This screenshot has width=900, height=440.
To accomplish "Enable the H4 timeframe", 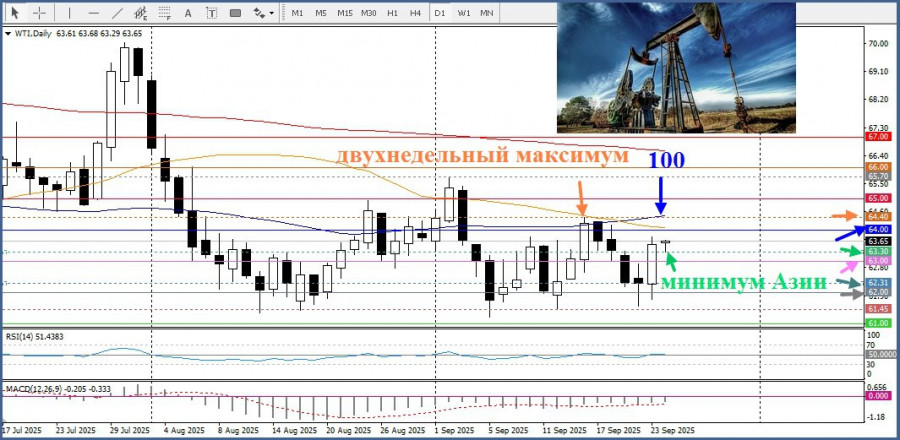I will [415, 13].
